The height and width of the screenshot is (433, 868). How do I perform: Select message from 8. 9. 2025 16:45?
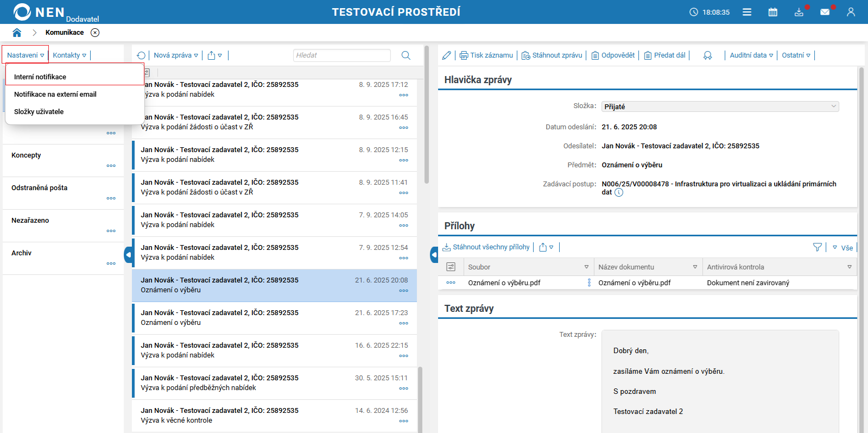coord(275,122)
